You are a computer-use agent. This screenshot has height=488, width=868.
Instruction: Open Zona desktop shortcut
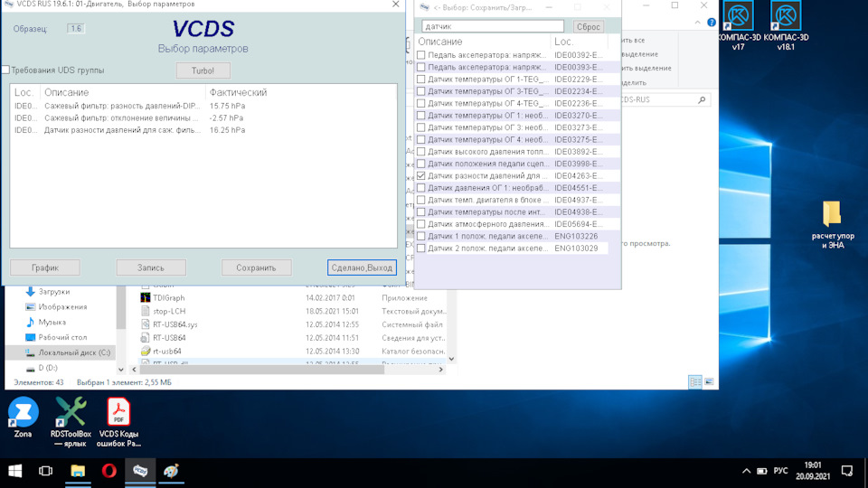(x=23, y=418)
